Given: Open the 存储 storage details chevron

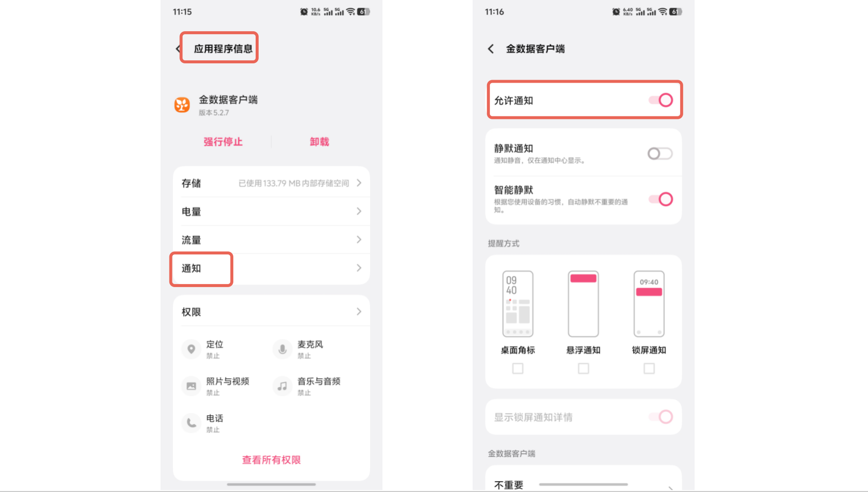Looking at the screenshot, I should tap(359, 183).
